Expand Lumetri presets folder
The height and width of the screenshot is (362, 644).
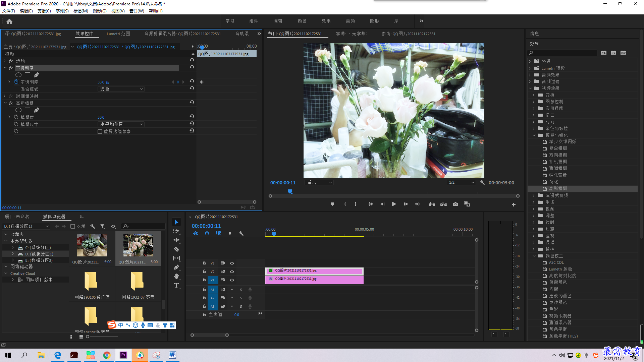click(x=530, y=68)
